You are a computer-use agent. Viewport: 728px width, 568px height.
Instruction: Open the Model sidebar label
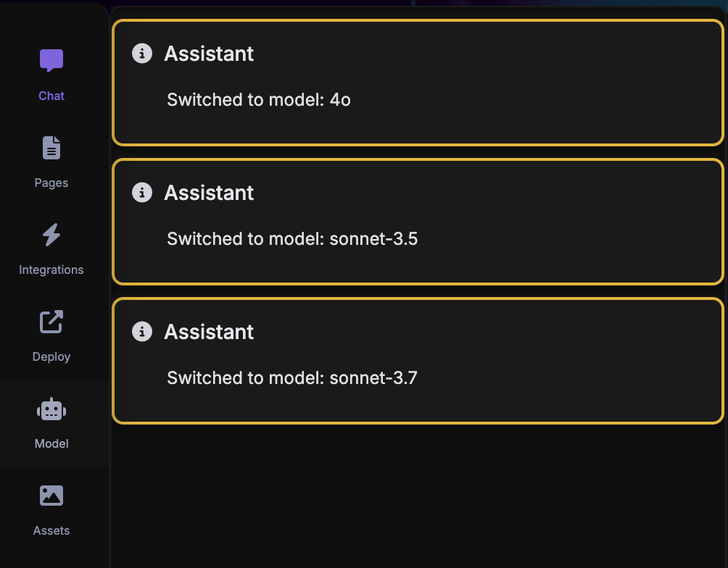51,443
